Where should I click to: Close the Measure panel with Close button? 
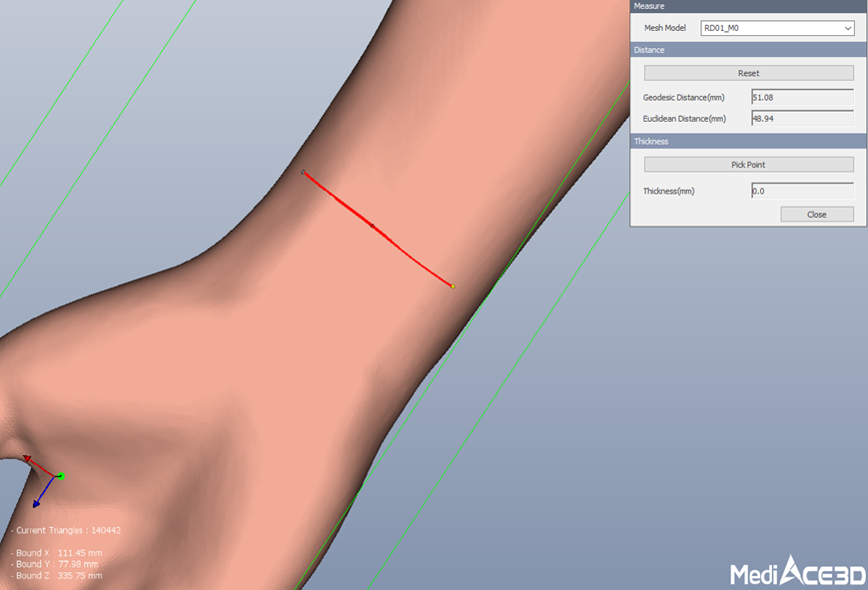pyautogui.click(x=816, y=215)
